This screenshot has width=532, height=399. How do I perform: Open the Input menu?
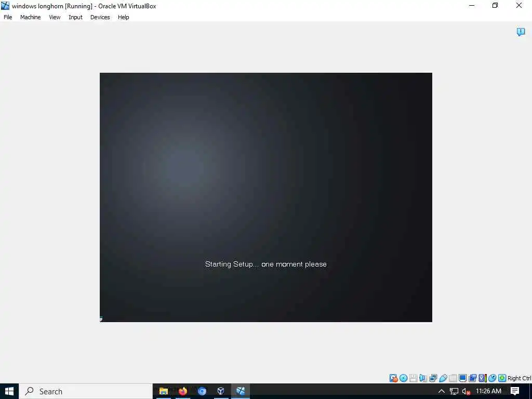coord(75,17)
